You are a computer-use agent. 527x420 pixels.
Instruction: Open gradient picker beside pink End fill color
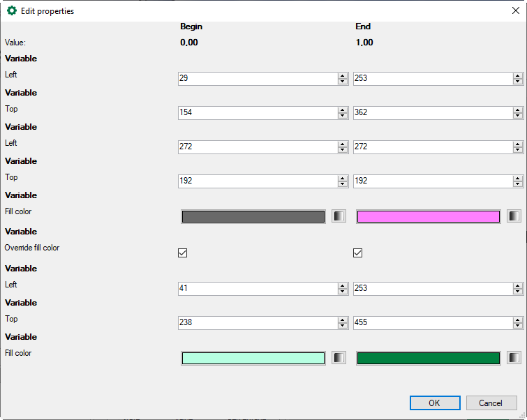point(514,216)
